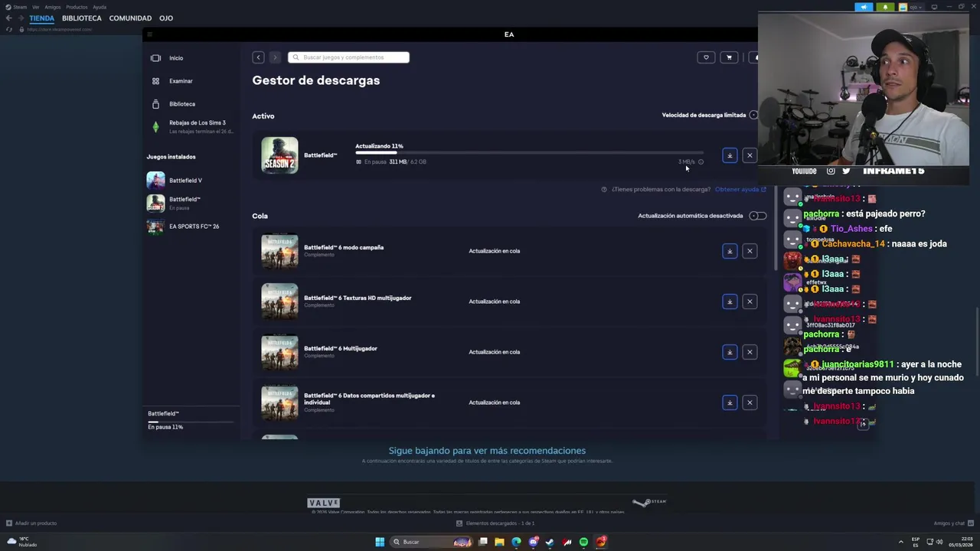Open the Ver menu in Steam
This screenshot has width=980, height=551.
(x=35, y=7)
